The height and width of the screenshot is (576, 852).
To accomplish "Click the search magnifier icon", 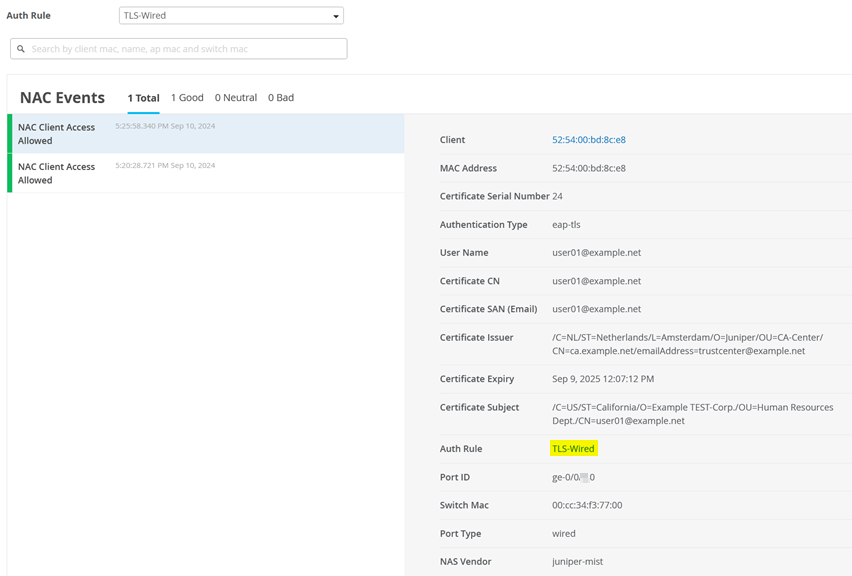I will tap(21, 49).
